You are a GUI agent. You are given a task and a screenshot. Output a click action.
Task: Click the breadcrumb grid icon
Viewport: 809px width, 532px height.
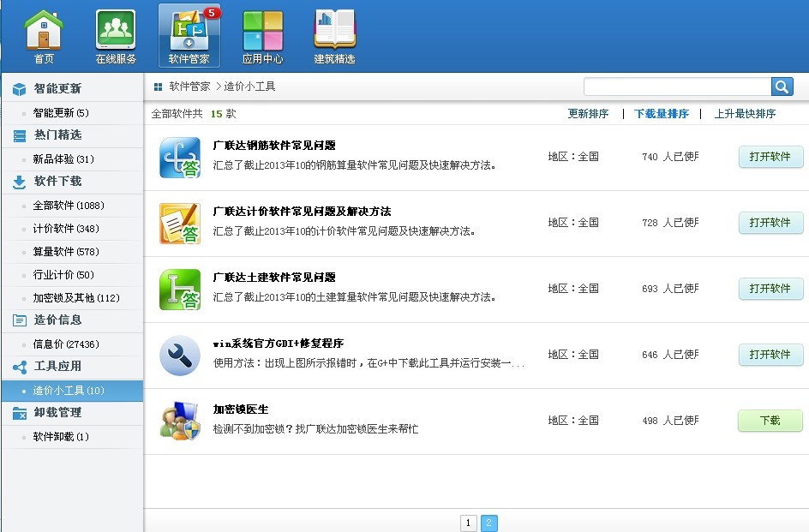[158, 87]
